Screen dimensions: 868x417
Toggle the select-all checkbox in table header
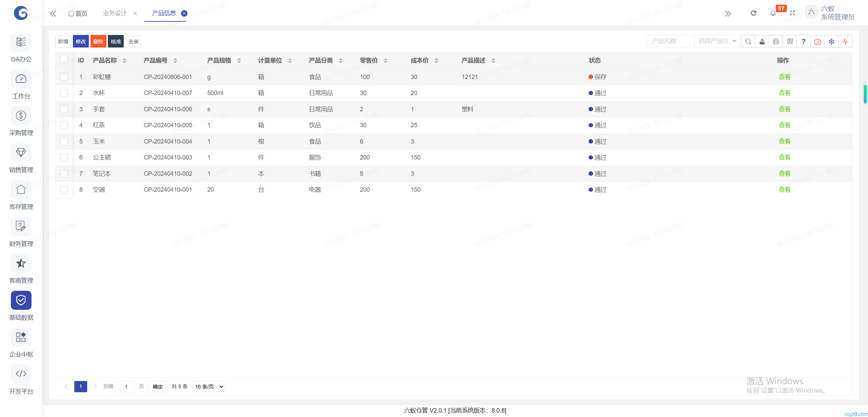[x=64, y=59]
